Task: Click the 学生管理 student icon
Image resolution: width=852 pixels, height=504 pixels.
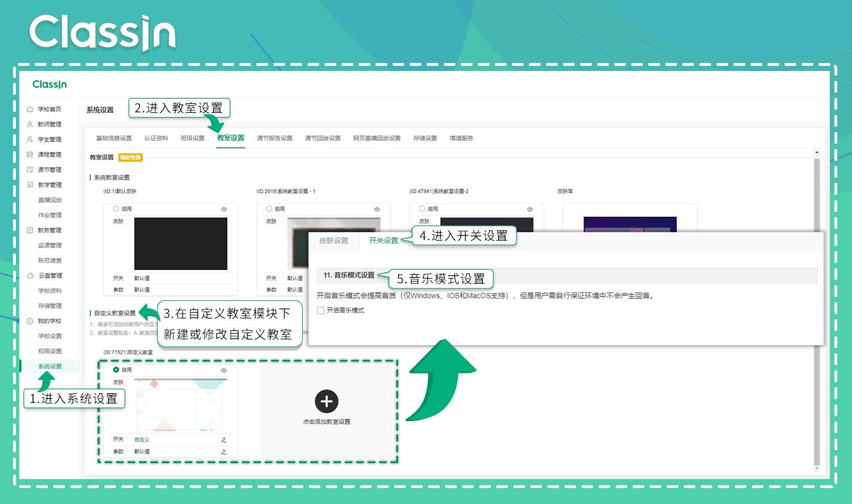Action: pyautogui.click(x=30, y=139)
